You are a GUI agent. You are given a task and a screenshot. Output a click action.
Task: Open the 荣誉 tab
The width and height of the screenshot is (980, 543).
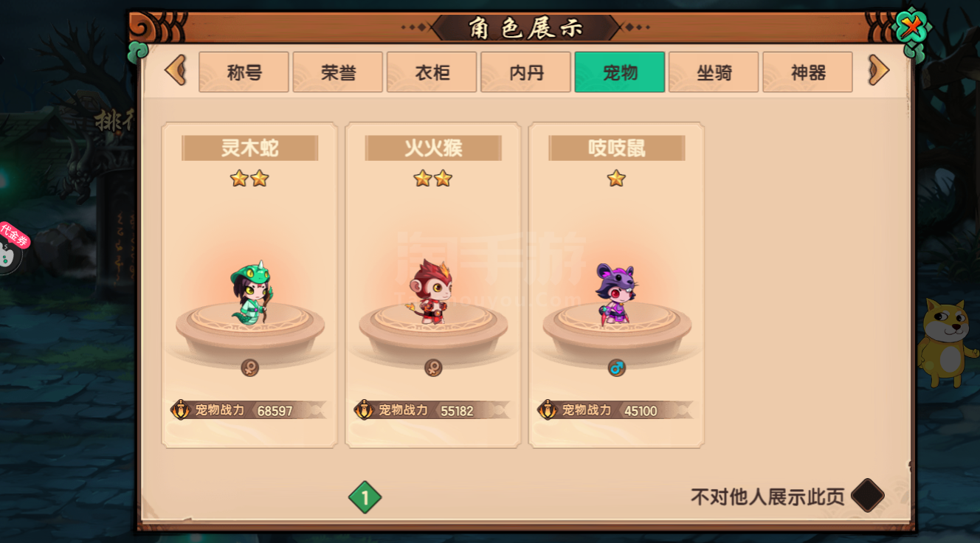[338, 72]
